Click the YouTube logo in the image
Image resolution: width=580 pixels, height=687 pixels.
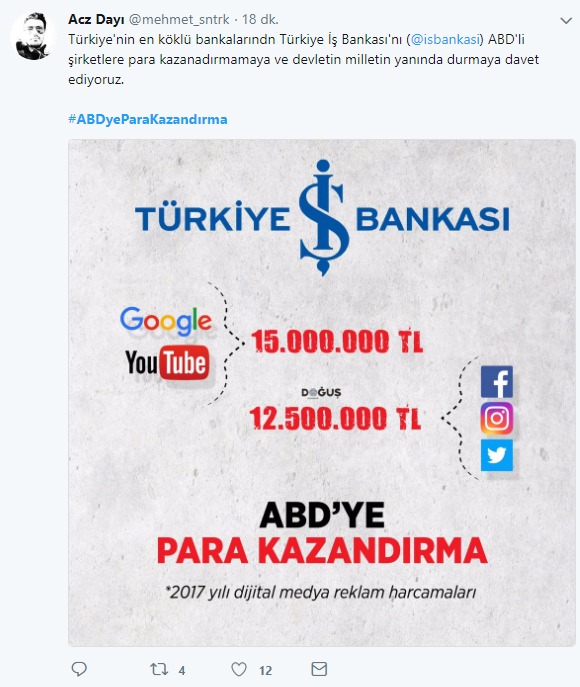[167, 362]
